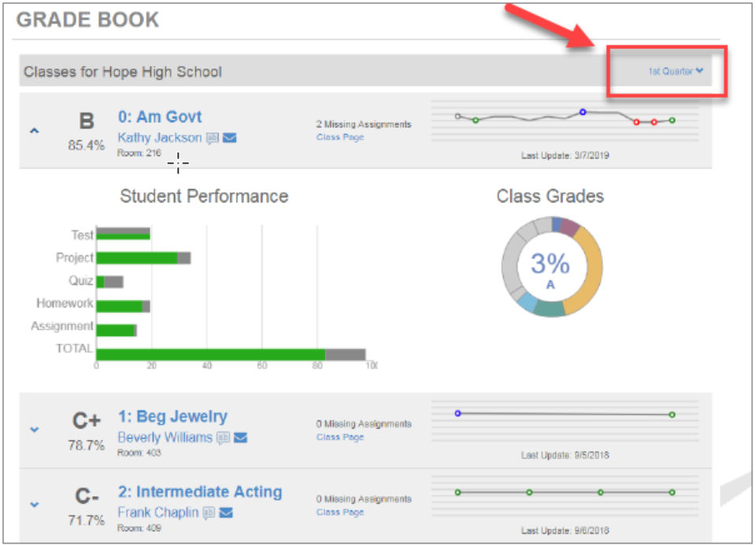
Task: Open the 1st Quarter term dropdown
Action: 675,72
